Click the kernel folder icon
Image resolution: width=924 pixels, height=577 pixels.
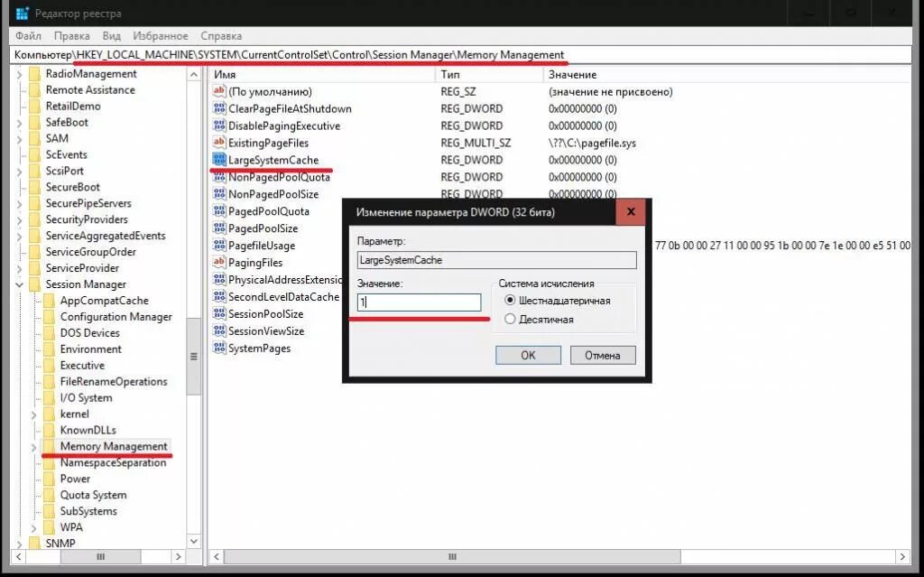pos(49,414)
